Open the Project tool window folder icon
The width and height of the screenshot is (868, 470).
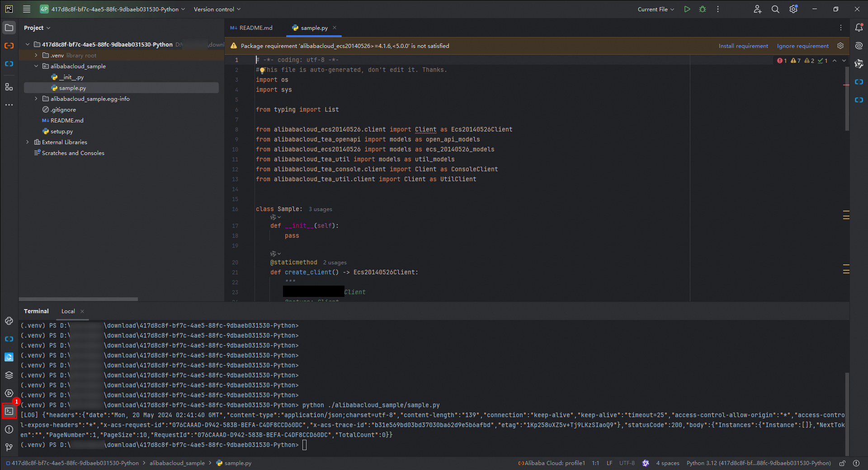9,28
